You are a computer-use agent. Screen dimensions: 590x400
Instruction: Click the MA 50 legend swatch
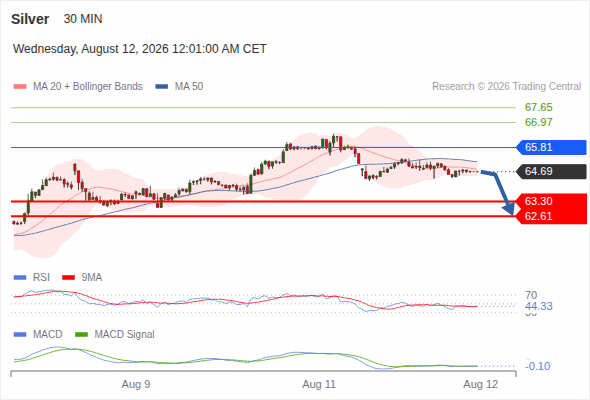[x=162, y=87]
